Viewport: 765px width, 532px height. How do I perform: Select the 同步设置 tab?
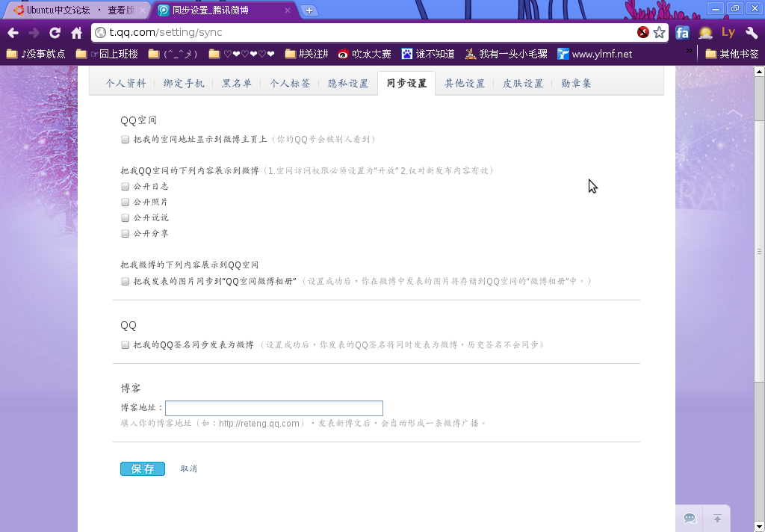click(x=406, y=84)
